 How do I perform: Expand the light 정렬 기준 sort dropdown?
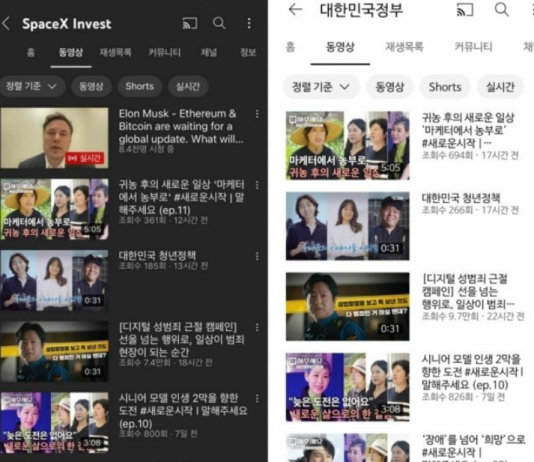coord(321,87)
